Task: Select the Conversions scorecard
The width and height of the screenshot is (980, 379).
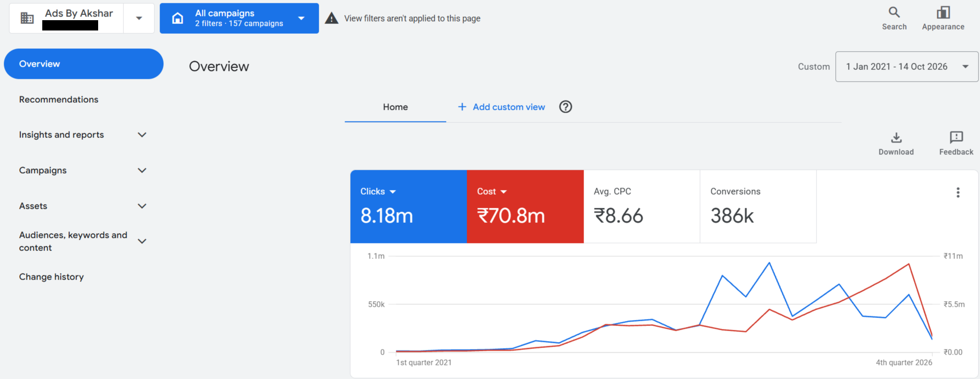Action: (758, 206)
